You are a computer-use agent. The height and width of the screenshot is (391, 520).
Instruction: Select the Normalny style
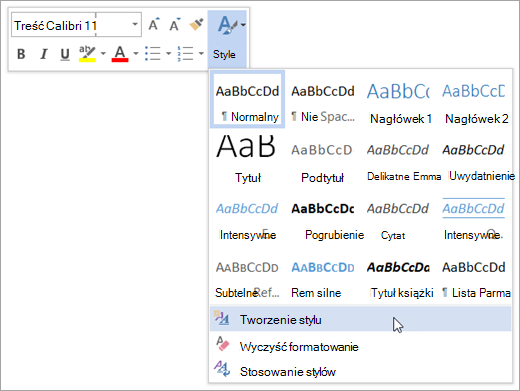point(247,99)
